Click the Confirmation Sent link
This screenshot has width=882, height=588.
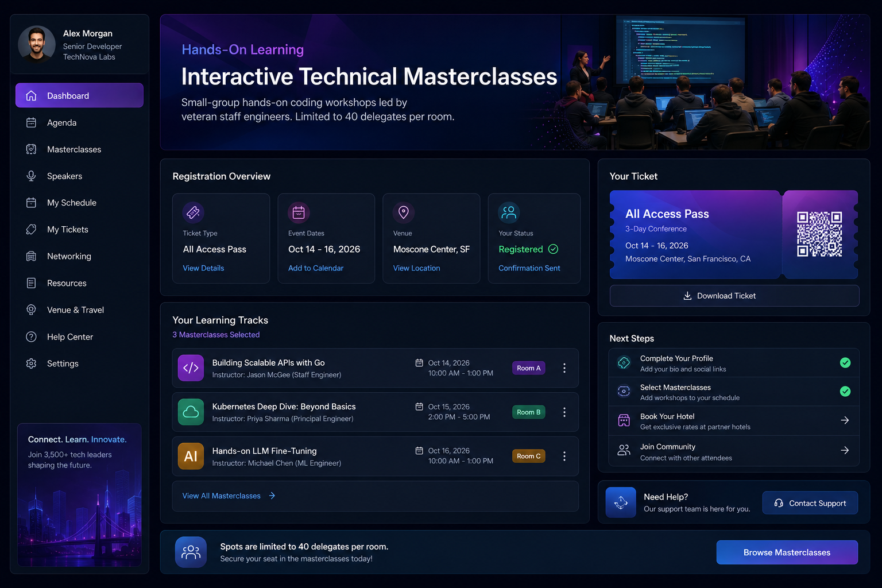pyautogui.click(x=529, y=268)
